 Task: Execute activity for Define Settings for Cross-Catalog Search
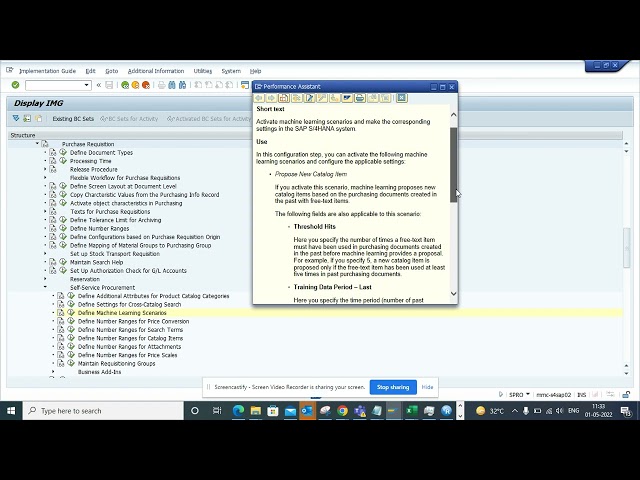pos(71,304)
